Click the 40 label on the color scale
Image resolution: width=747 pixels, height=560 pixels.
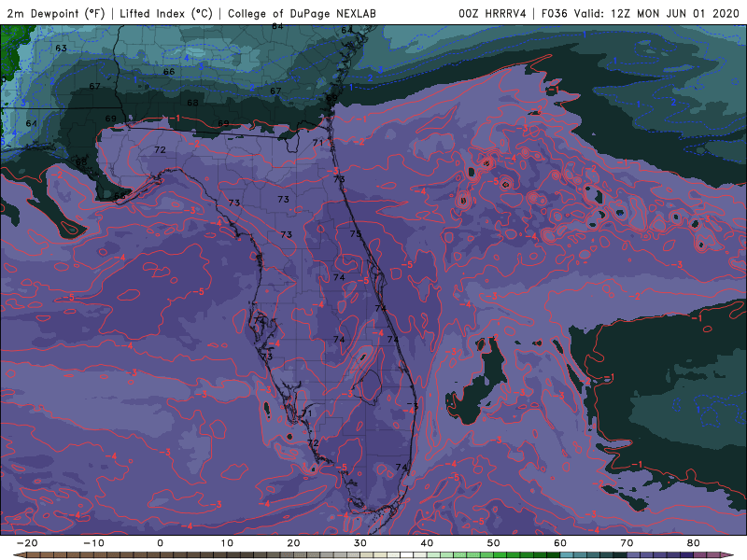[427, 543]
